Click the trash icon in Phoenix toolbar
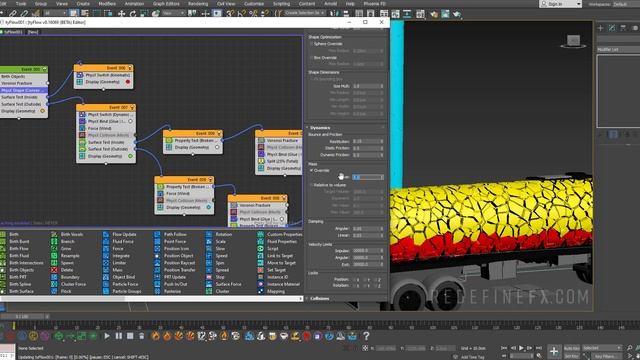Image resolution: width=640 pixels, height=360 pixels. click(x=141, y=336)
